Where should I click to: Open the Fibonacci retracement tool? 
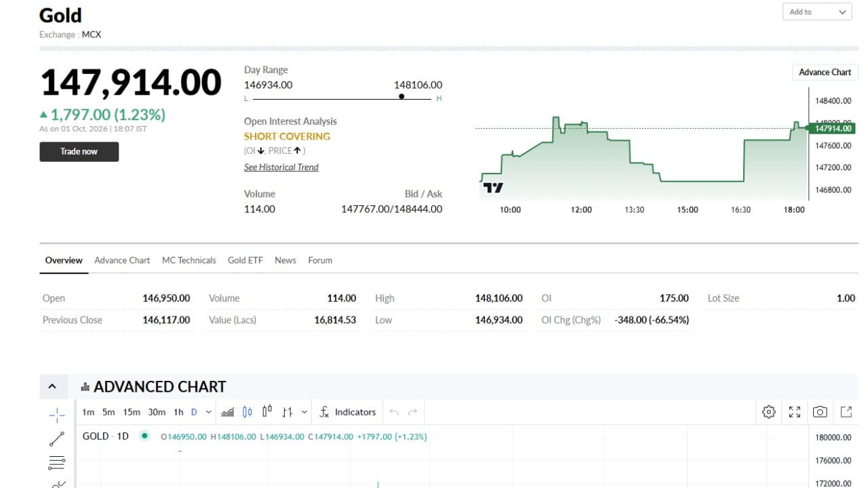[x=57, y=464]
